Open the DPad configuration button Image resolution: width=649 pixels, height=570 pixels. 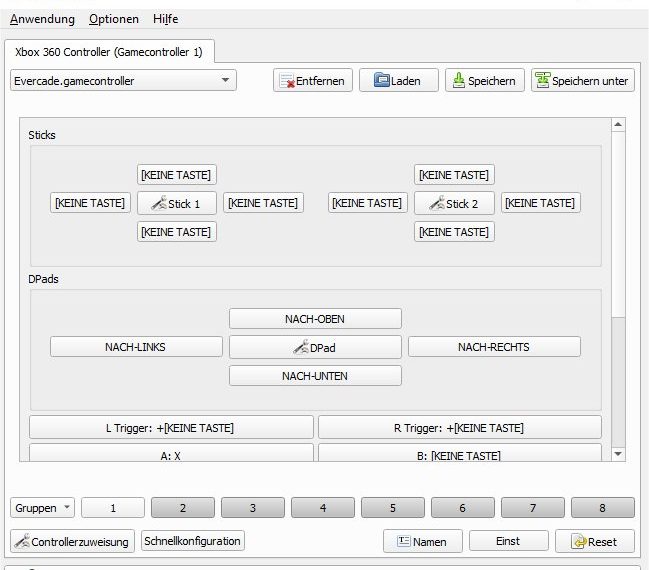click(315, 348)
